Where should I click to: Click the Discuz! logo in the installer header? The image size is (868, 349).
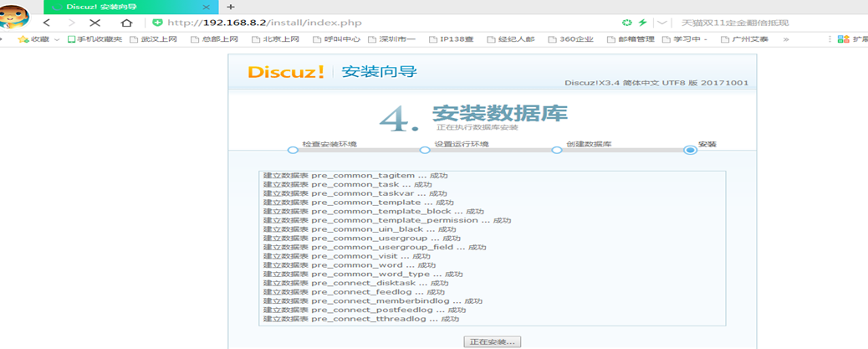pyautogui.click(x=286, y=72)
